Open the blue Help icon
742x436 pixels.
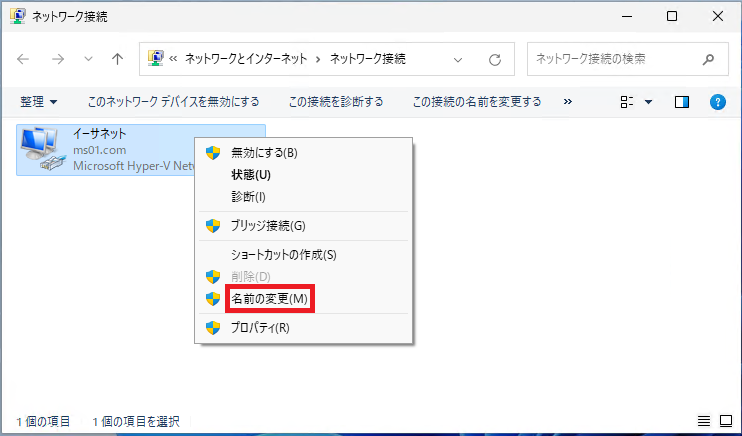click(718, 102)
